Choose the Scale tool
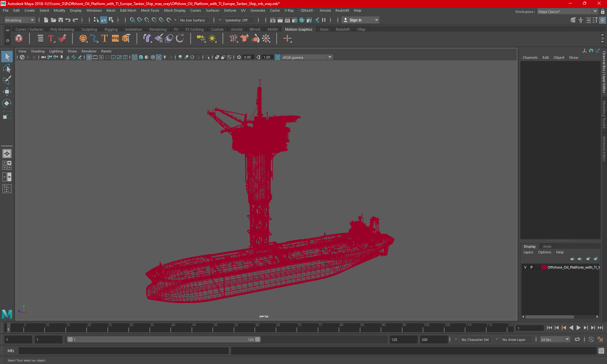 7,115
